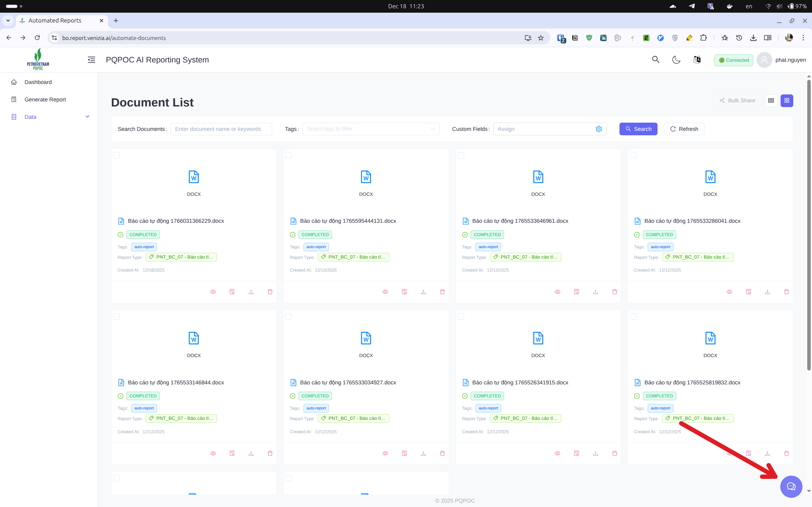The width and height of the screenshot is (812, 507).
Task: Click the Search button
Action: [638, 129]
